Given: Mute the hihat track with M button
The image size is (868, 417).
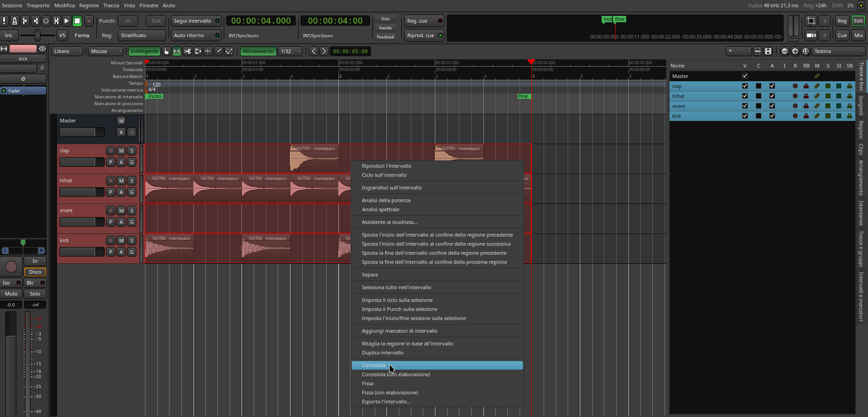Looking at the screenshot, I should pos(121,181).
